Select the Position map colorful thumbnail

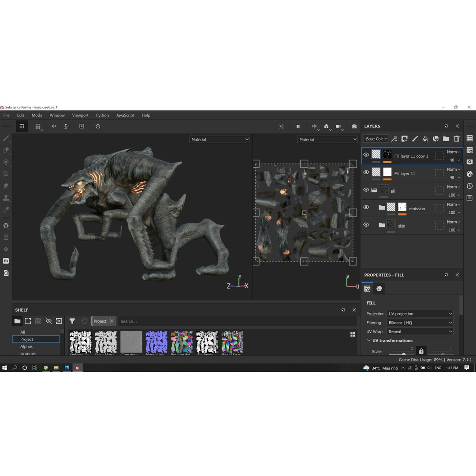(182, 342)
